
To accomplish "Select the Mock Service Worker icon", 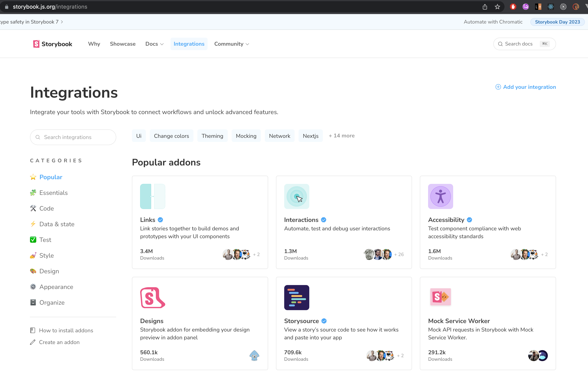I will (x=440, y=297).
